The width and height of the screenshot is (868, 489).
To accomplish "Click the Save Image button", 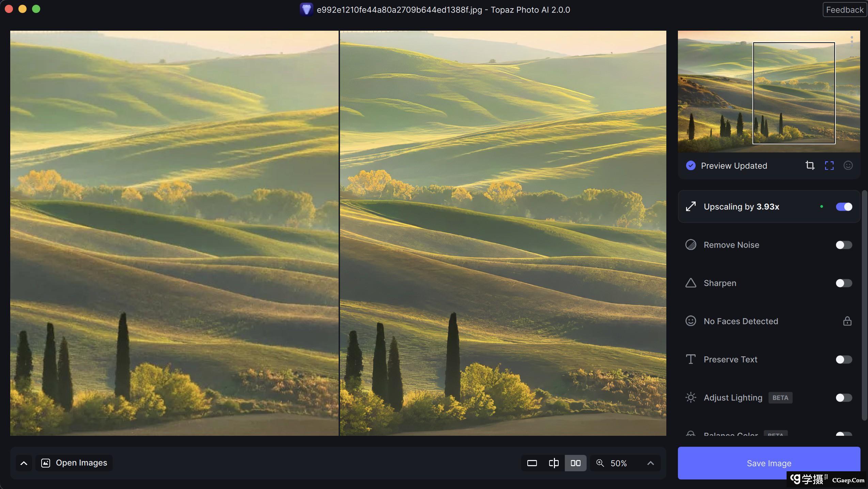I will [769, 463].
